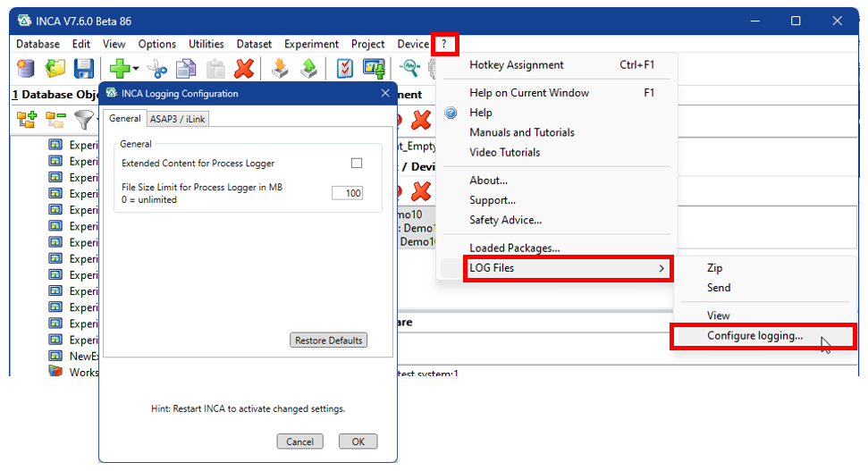Click the red X Delete toolbar icon
This screenshot has height=471, width=868.
[243, 69]
